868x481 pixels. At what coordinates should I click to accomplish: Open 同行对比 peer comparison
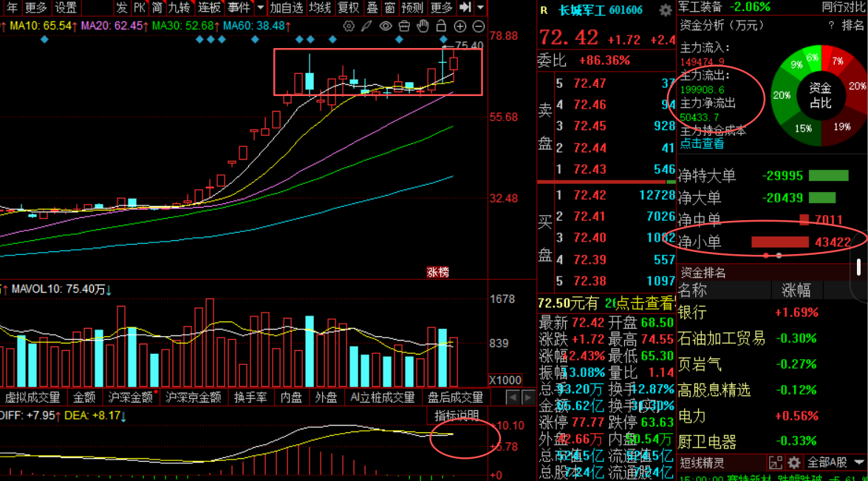pos(844,7)
